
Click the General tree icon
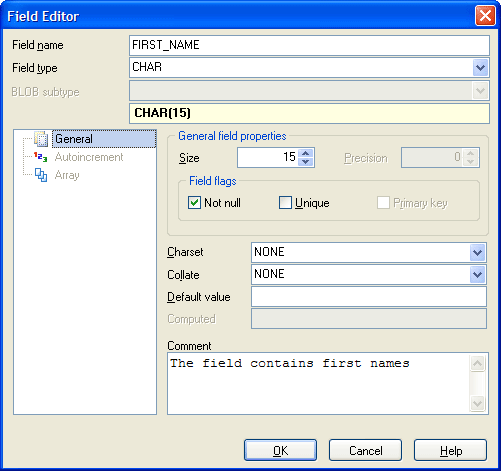pyautogui.click(x=41, y=139)
